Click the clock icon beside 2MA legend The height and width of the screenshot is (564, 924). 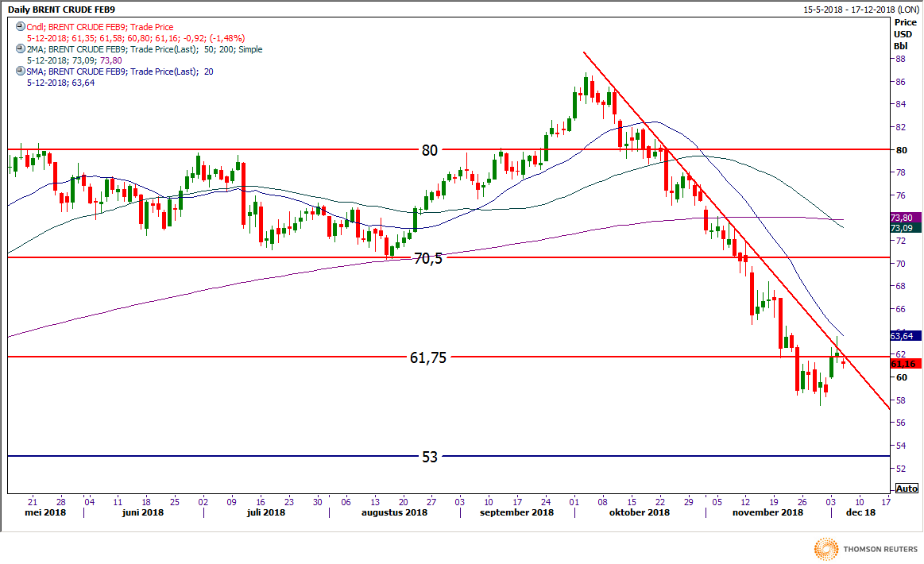click(20, 49)
